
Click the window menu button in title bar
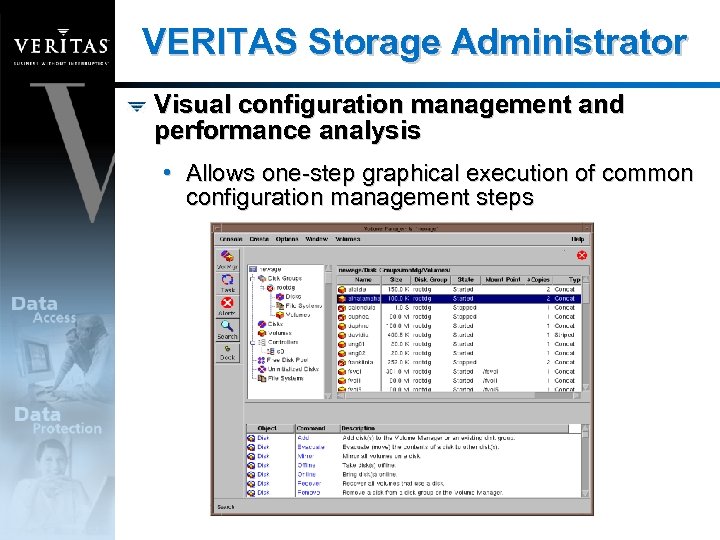217,228
